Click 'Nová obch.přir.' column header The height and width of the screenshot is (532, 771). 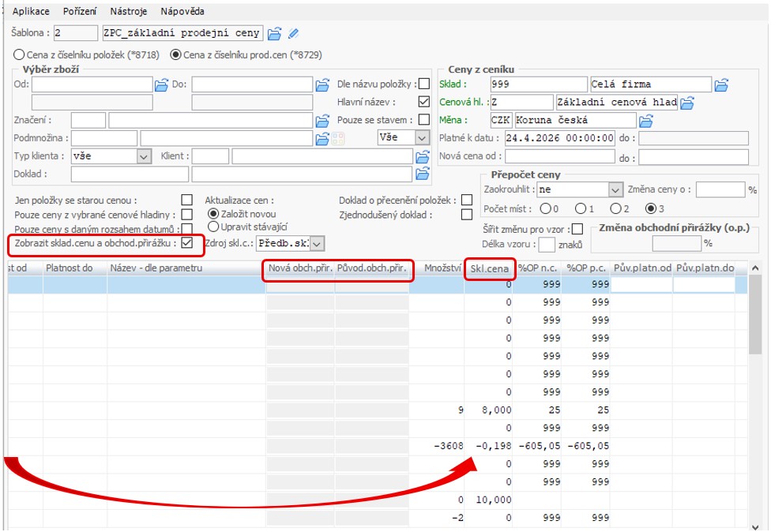[x=299, y=268]
